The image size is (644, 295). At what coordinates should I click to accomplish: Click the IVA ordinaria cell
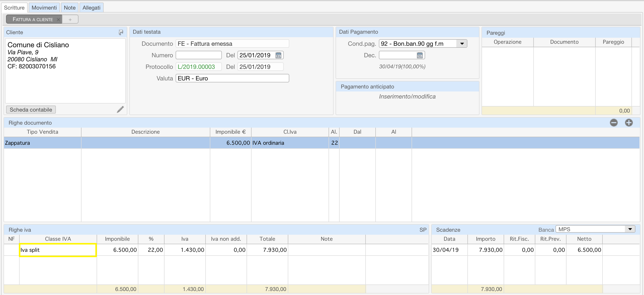point(290,143)
